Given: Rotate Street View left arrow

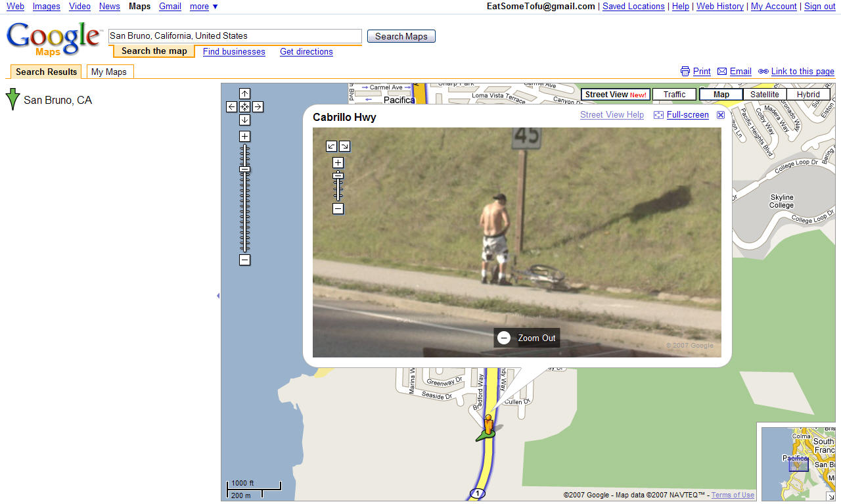Looking at the screenshot, I should coord(332,147).
